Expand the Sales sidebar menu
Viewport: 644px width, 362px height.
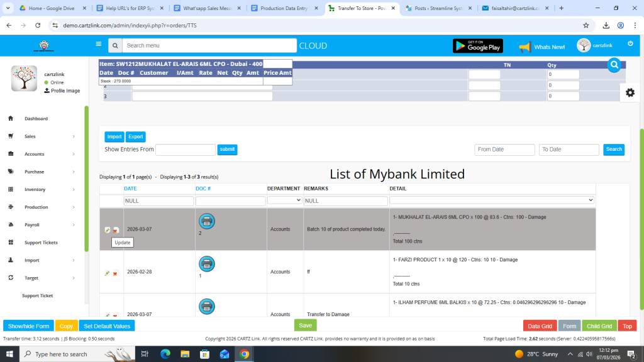click(42, 136)
